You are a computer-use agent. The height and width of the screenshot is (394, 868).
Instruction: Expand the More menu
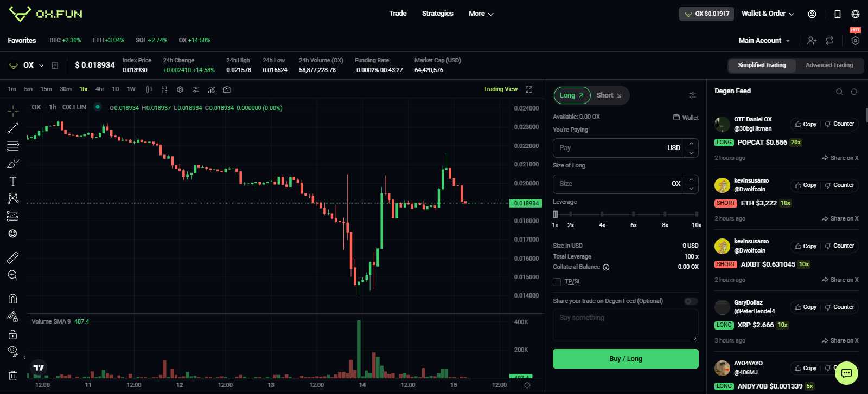(x=481, y=14)
